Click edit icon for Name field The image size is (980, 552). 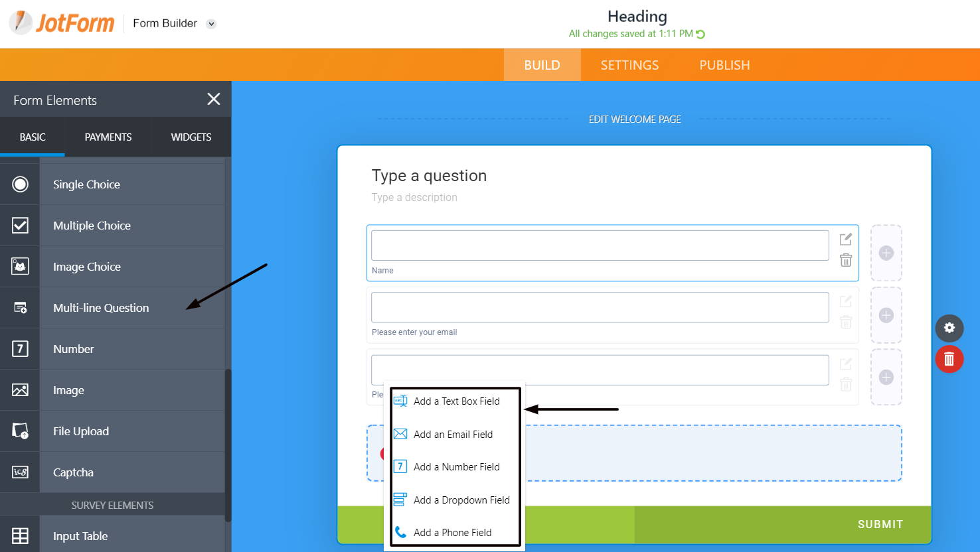click(845, 240)
